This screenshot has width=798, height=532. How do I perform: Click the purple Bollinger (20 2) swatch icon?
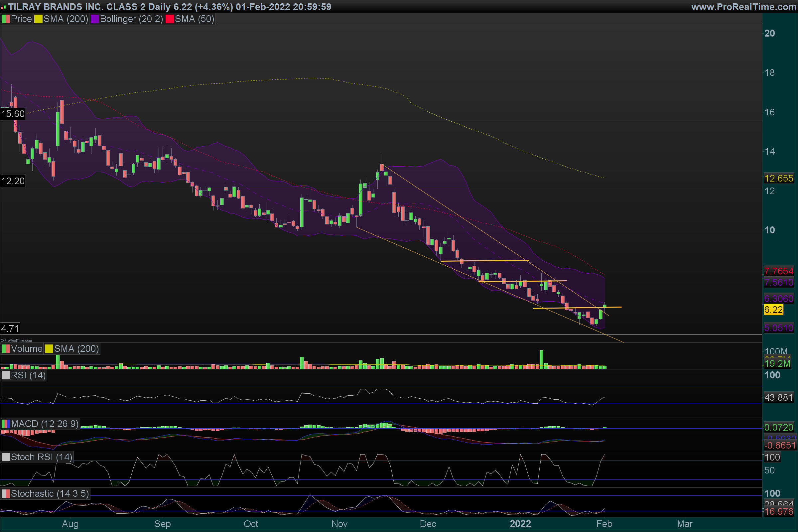pos(95,19)
